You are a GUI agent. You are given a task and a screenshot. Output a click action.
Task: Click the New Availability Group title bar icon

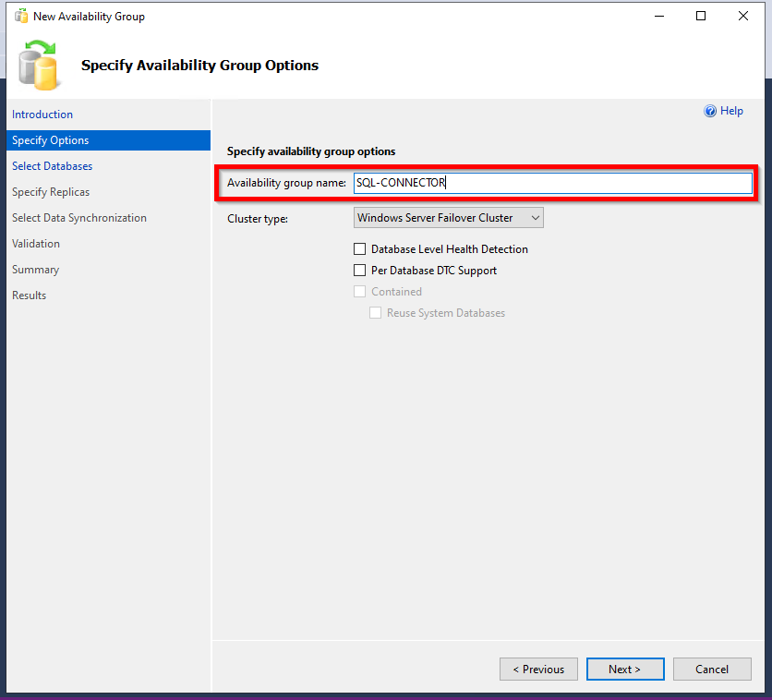21,17
